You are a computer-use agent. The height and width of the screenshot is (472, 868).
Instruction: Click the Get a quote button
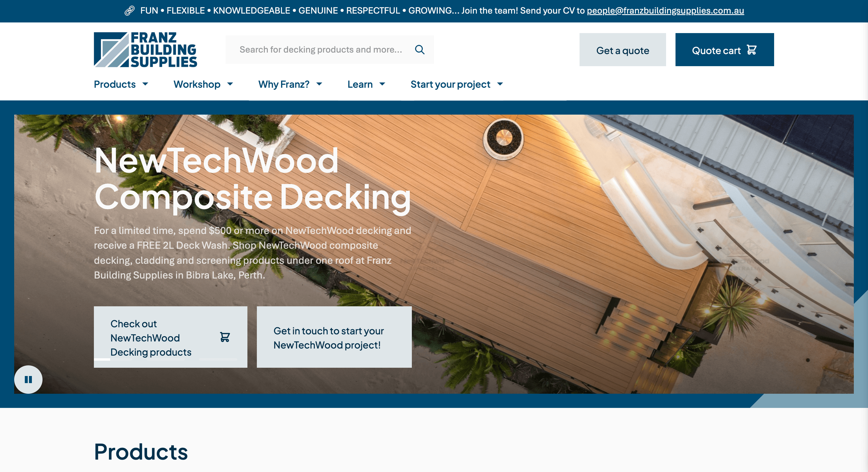click(x=623, y=50)
